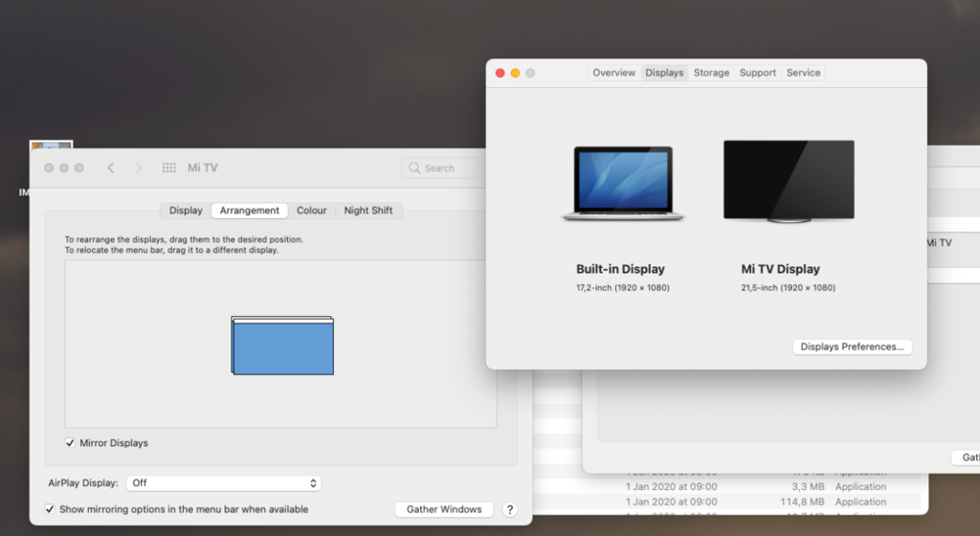Click the blue display rectangle in arrangement

tap(283, 347)
